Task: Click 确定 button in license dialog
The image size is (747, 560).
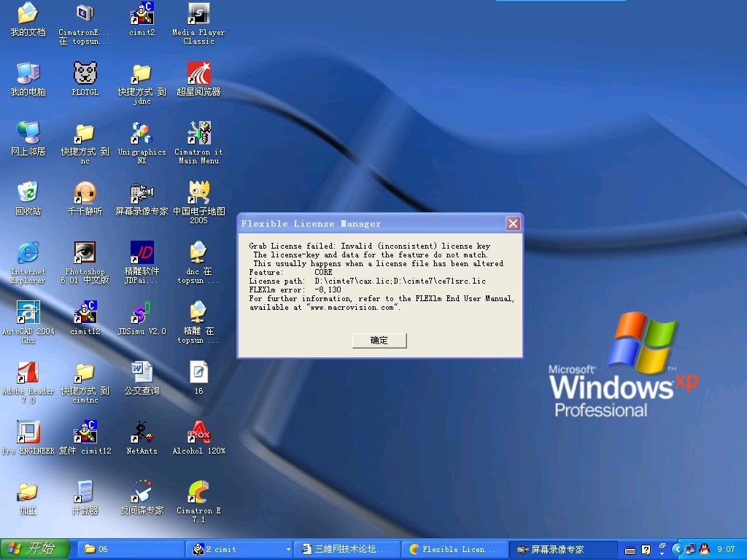Action: [x=379, y=341]
